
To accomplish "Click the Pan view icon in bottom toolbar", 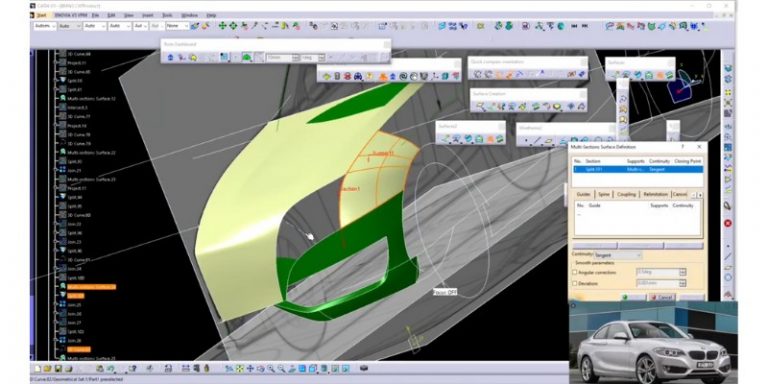I will (250, 368).
